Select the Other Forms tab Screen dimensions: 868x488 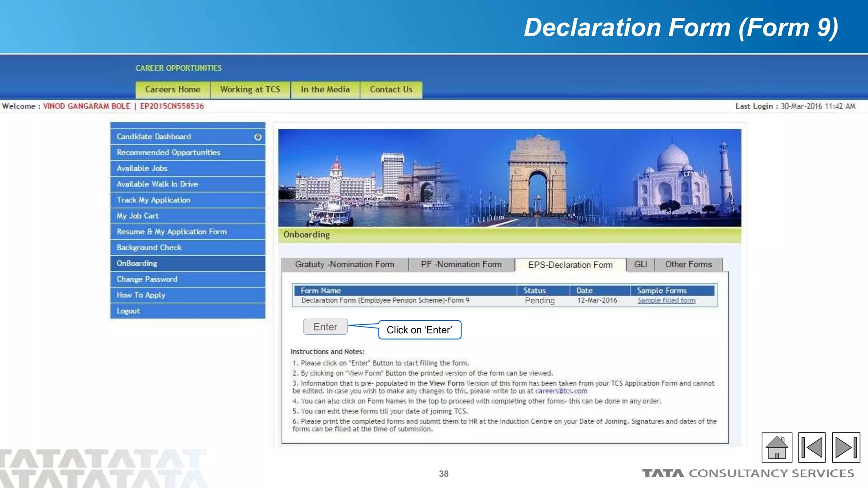tap(688, 264)
